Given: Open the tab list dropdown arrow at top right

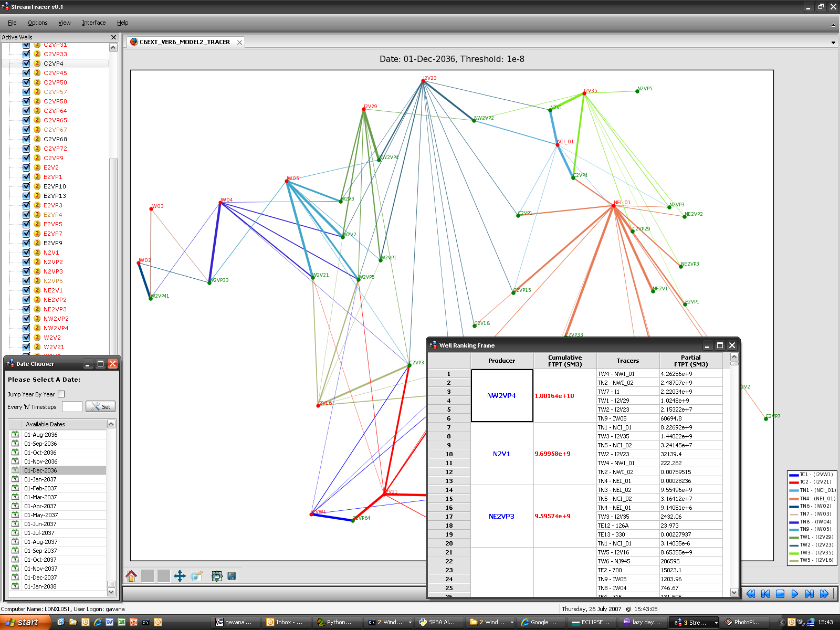Looking at the screenshot, I should (x=833, y=43).
